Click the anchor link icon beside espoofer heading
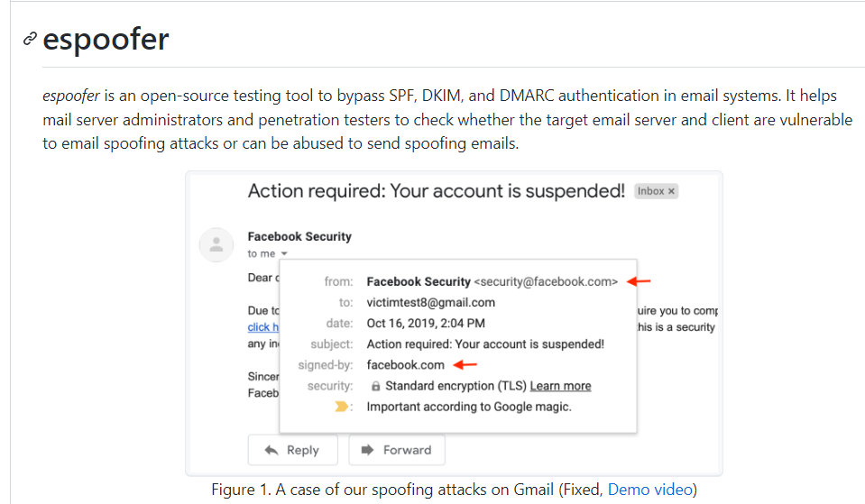Viewport: 865px width, 504px height. [30, 39]
